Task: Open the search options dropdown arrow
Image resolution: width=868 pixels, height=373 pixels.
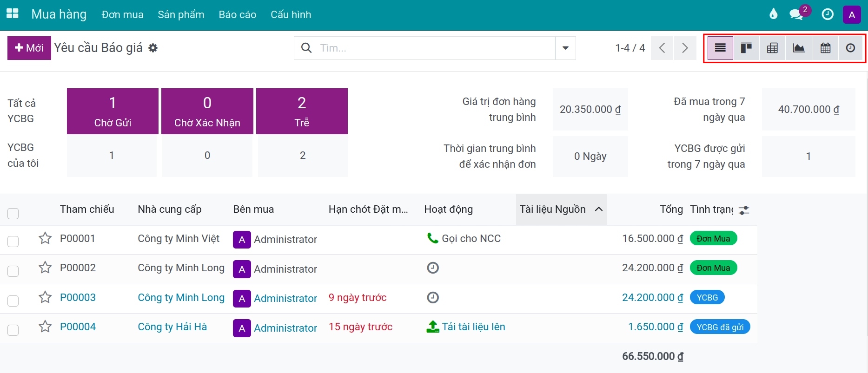Action: tap(566, 48)
